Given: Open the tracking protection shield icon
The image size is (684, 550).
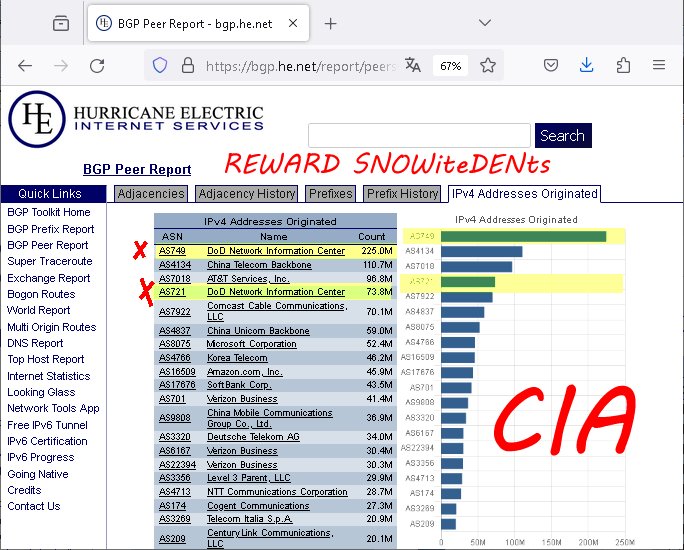Looking at the screenshot, I should (x=160, y=65).
